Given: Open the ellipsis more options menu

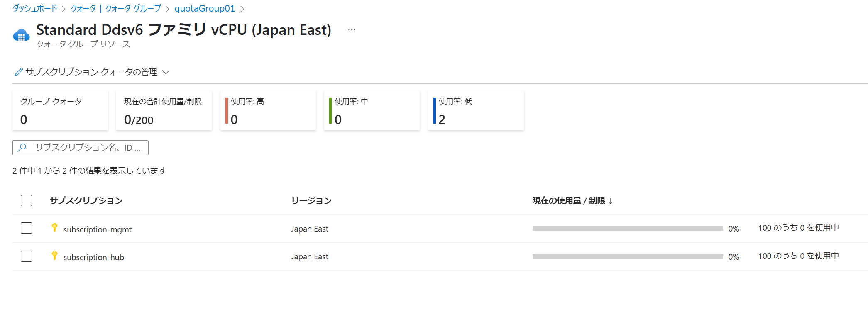Looking at the screenshot, I should (352, 30).
